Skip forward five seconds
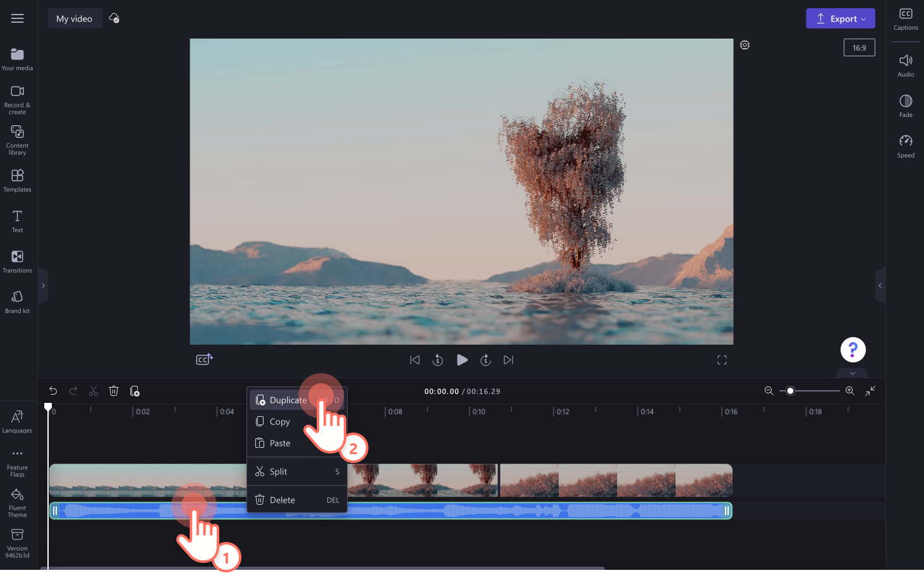The height and width of the screenshot is (573, 924). [485, 360]
